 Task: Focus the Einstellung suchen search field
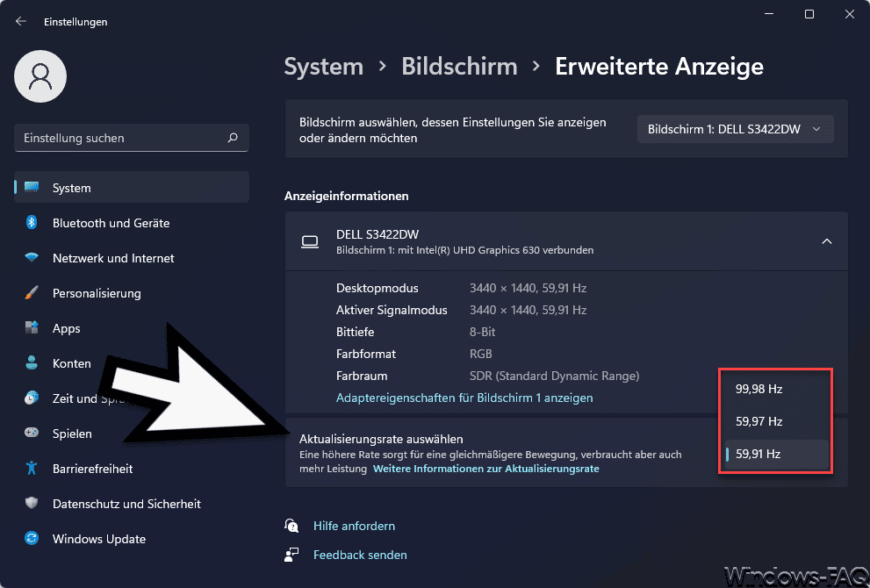coord(132,138)
